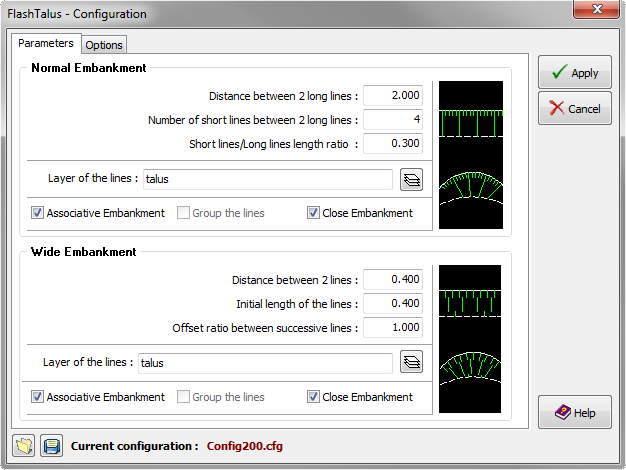Open a configuration file with folder icon
Screen dimensions: 626x470
click(24, 446)
